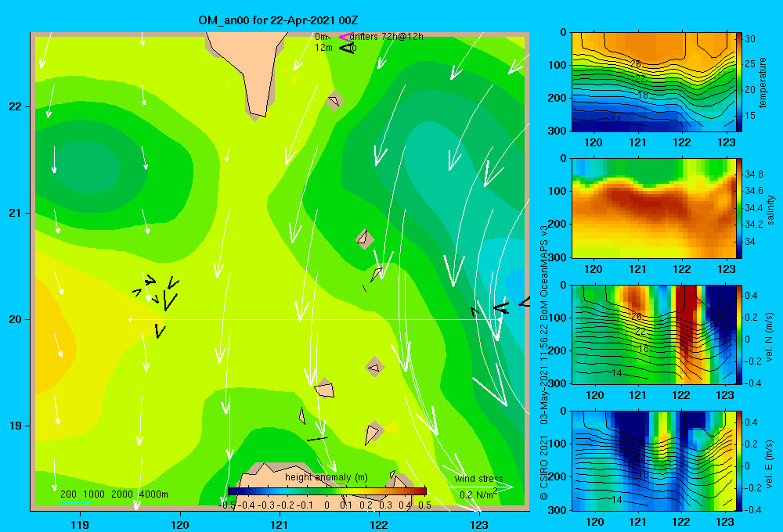Click the '12m' drifter depth label

(x=323, y=48)
